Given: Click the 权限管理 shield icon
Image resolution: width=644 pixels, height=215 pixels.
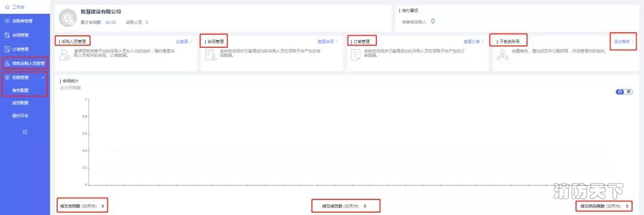Looking at the screenshot, I should pyautogui.click(x=7, y=77).
